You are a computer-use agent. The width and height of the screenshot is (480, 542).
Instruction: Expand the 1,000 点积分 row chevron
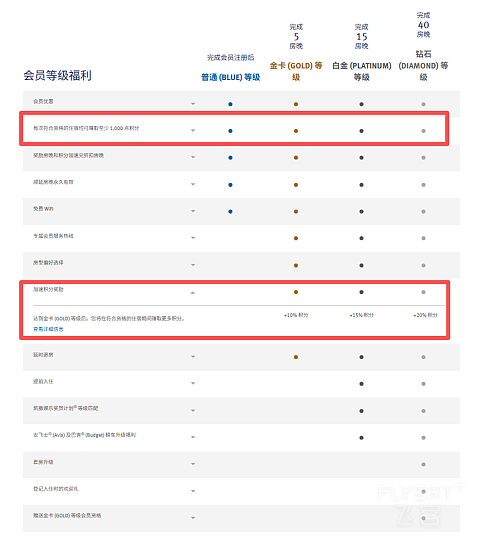[x=193, y=130]
